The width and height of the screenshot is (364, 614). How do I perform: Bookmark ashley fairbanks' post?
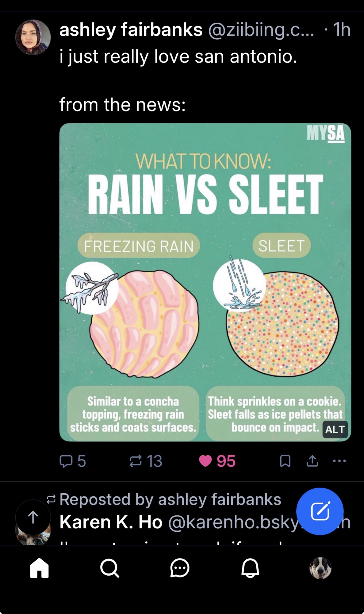(285, 461)
